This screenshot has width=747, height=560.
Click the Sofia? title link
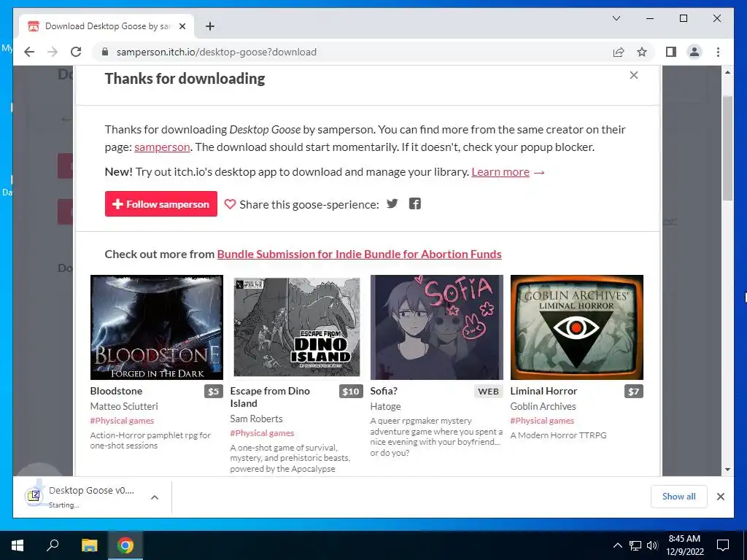[x=384, y=391]
